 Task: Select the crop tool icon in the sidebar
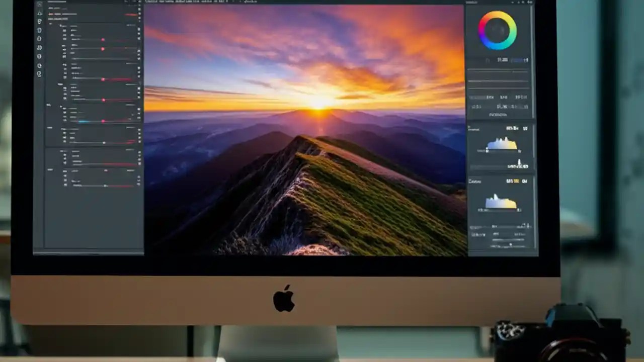[x=39, y=14]
